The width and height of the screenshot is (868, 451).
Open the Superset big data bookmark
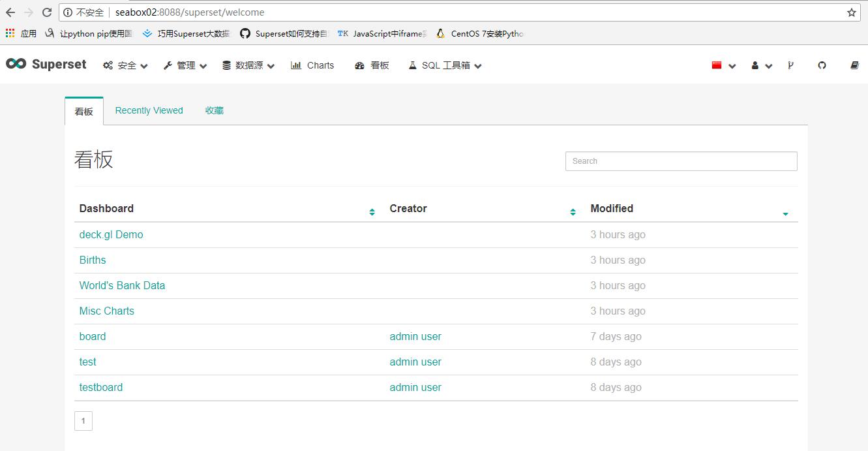coord(187,33)
